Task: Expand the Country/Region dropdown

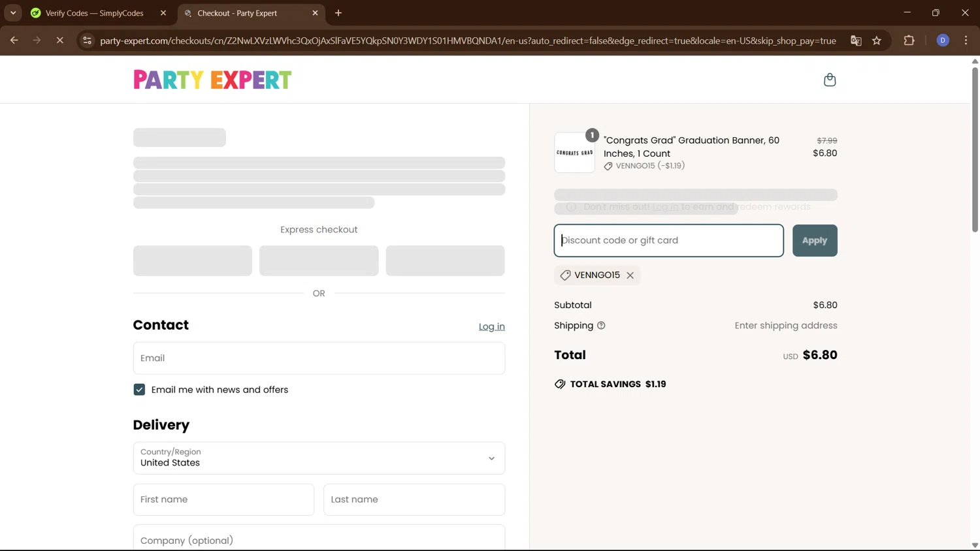Action: point(319,458)
